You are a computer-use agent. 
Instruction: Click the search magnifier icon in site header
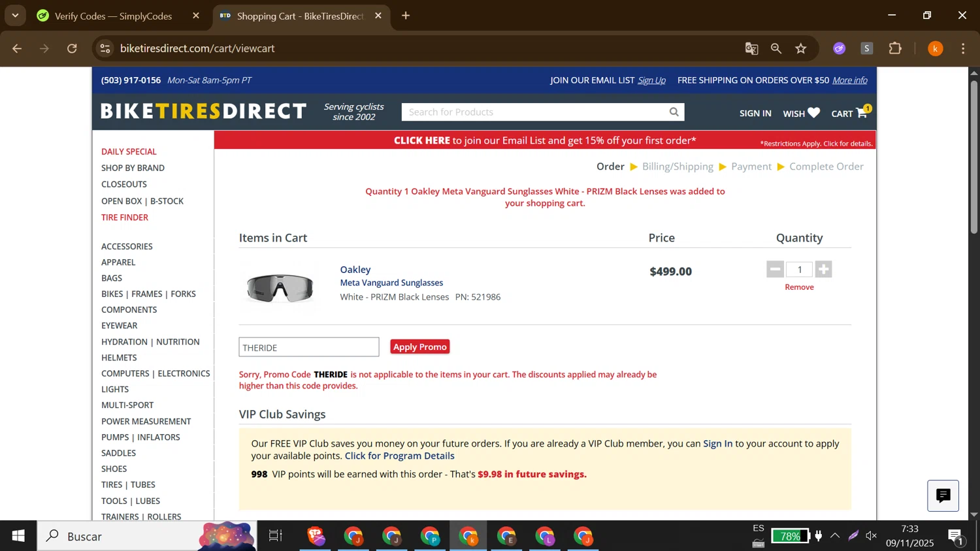pyautogui.click(x=674, y=112)
